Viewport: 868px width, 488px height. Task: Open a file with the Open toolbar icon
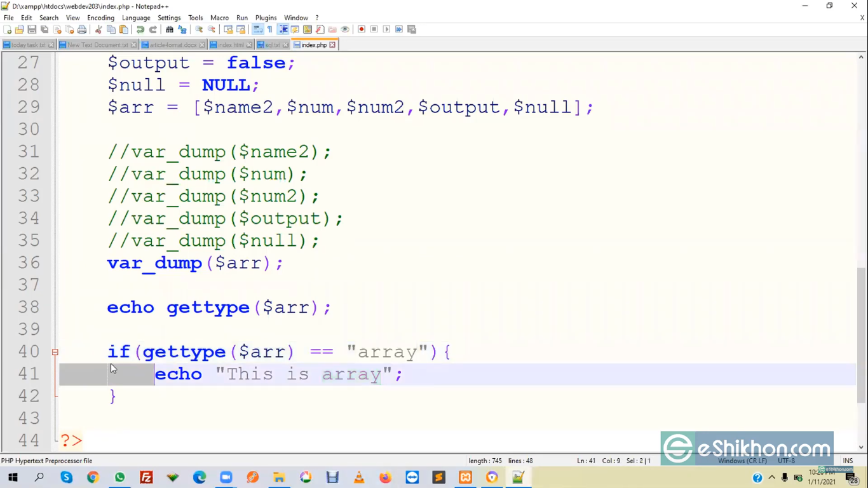tap(18, 29)
